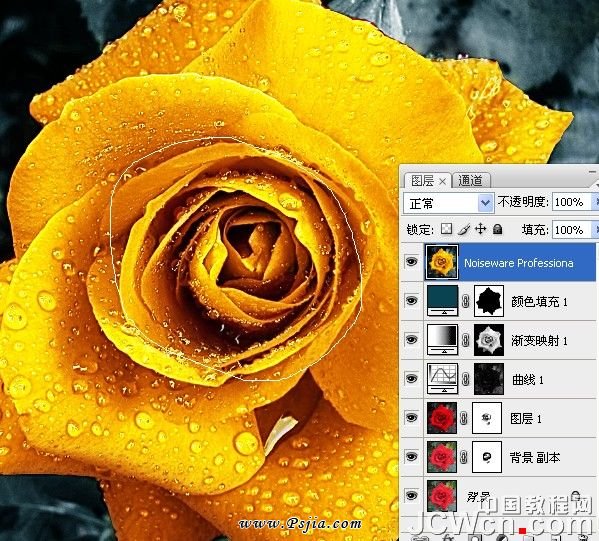Select curves adjustment icon of 曲线 1
The width and height of the screenshot is (599, 541).
[442, 379]
